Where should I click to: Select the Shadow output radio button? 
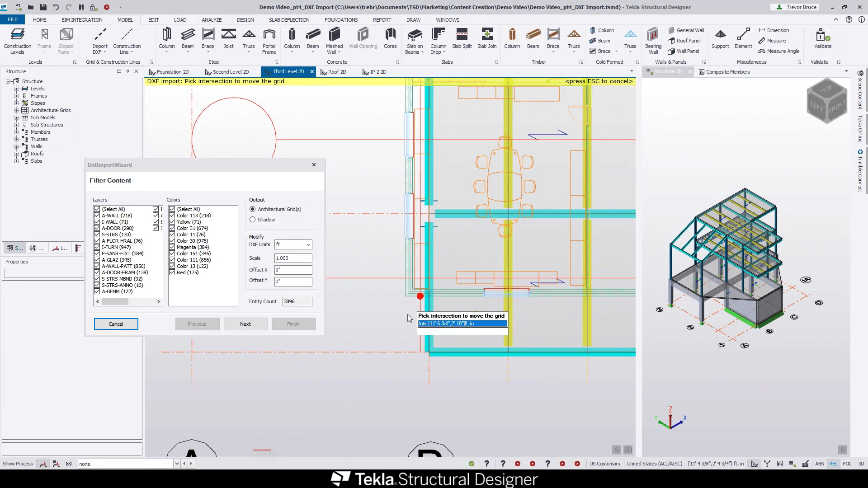pos(253,220)
